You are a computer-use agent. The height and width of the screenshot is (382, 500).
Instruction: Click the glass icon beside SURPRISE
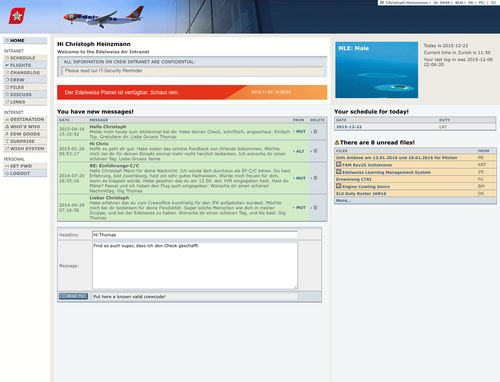7,141
